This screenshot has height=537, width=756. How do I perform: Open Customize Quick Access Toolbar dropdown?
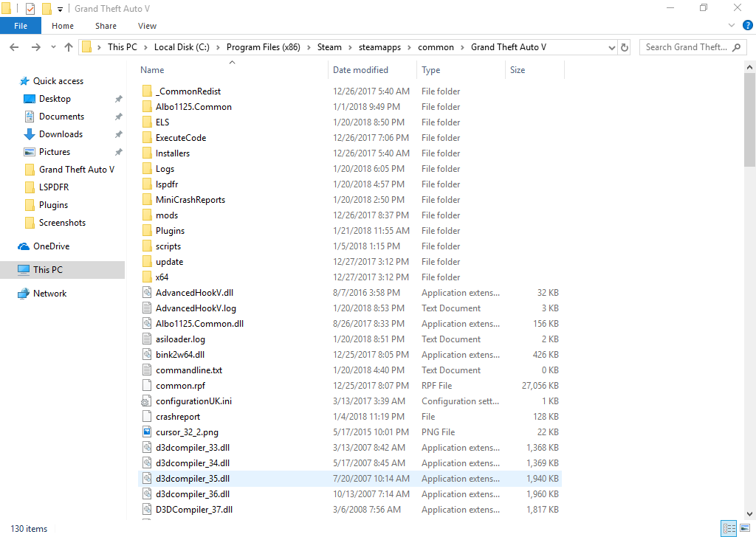(61, 9)
